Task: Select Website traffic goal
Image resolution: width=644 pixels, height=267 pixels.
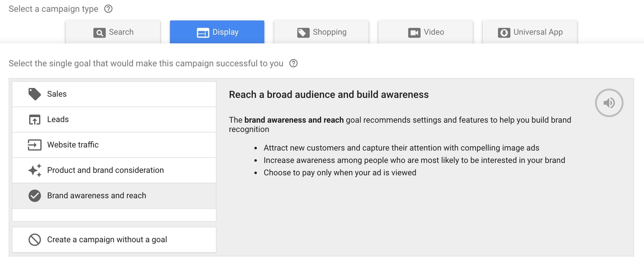Action: (114, 145)
